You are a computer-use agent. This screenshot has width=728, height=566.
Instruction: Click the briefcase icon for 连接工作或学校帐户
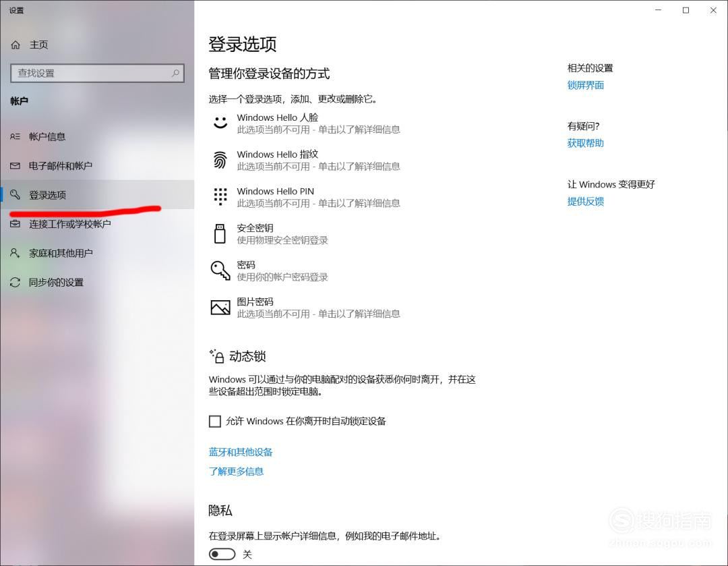15,224
